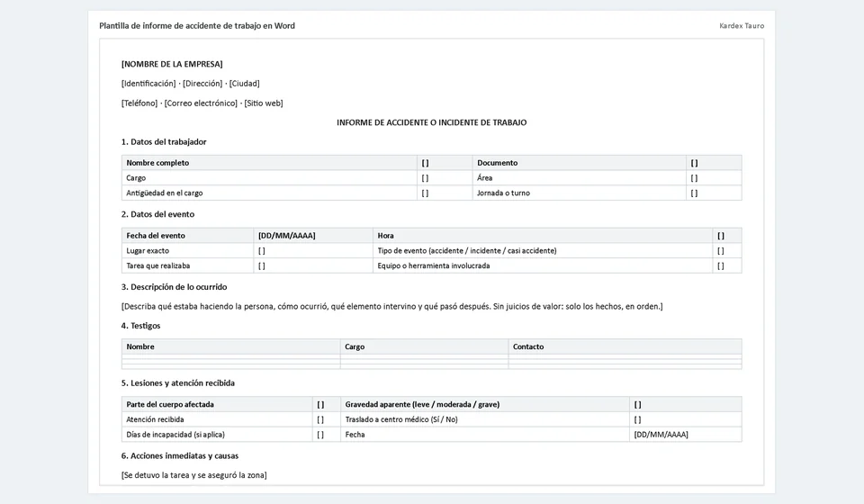Click the 'Atención recibida' cell

click(217, 419)
